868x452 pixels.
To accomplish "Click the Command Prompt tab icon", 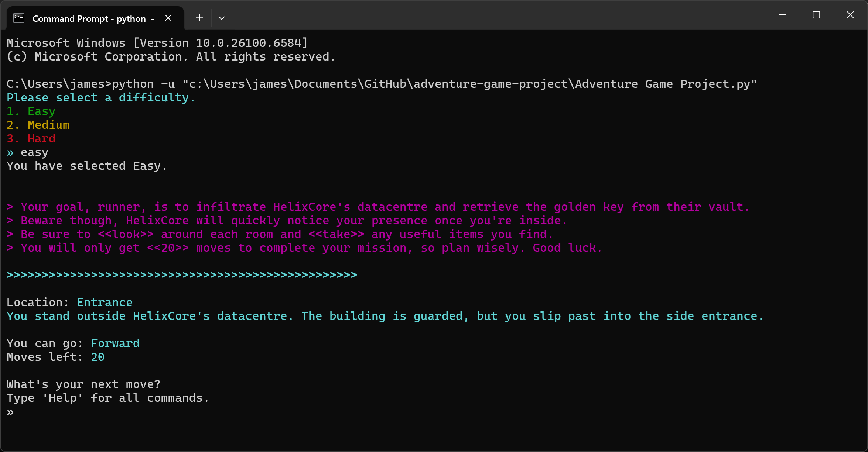I will point(19,18).
